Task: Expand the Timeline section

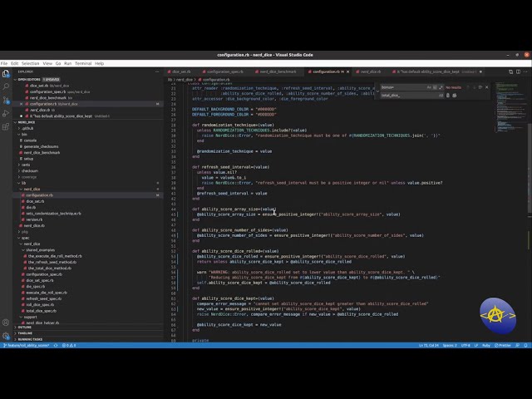Action: 25,333
